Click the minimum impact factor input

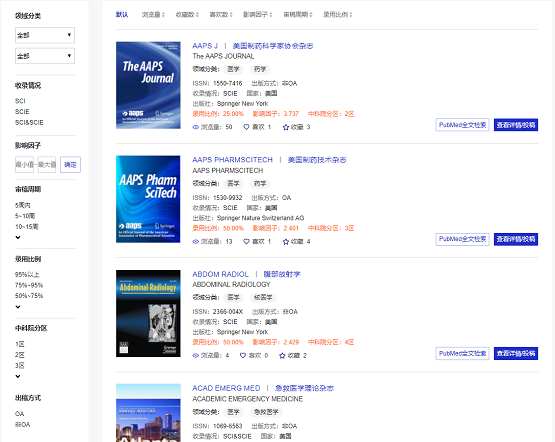[x=24, y=165]
